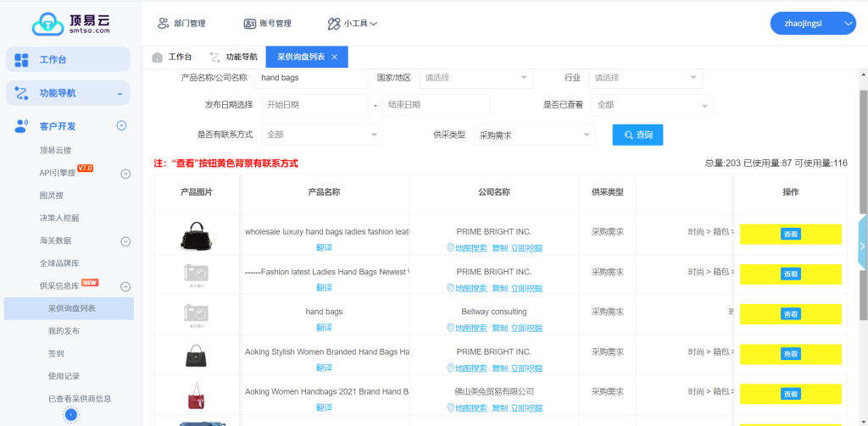Open 账号管理 from the top bar

(x=267, y=24)
